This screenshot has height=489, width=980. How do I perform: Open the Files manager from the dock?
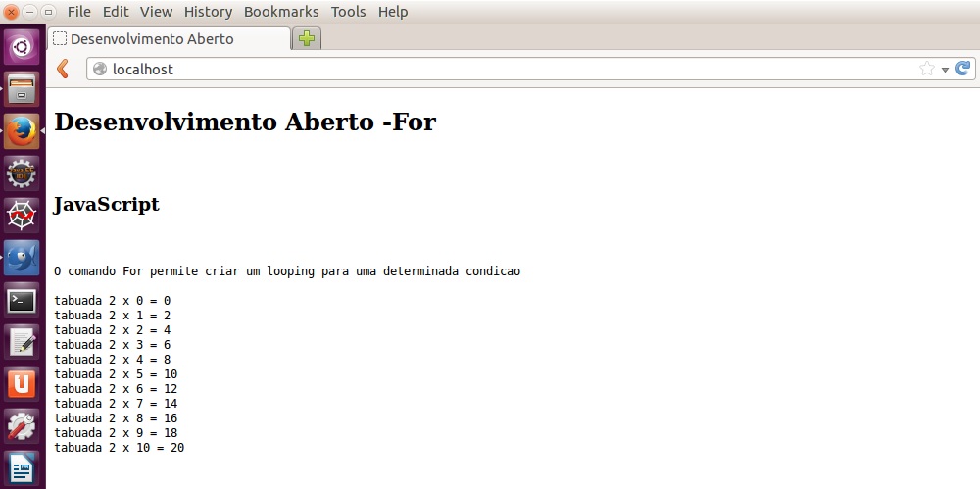point(22,89)
